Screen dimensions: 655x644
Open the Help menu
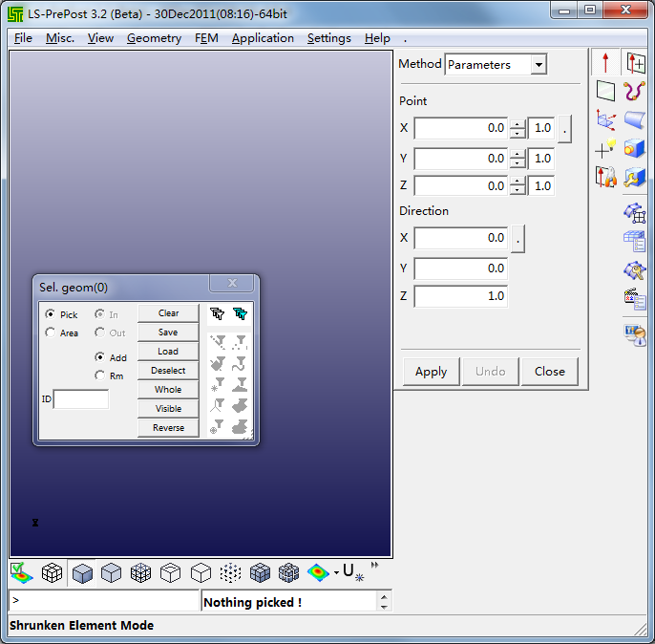(x=377, y=38)
